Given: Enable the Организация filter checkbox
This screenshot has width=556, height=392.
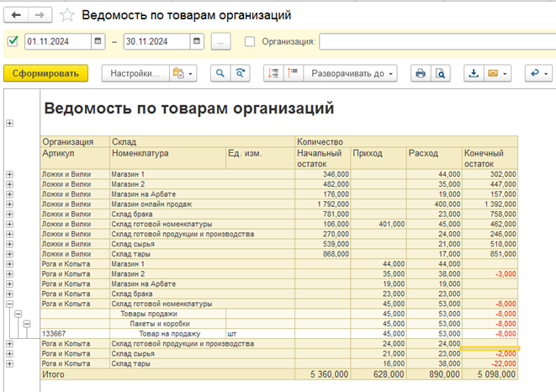Looking at the screenshot, I should [x=250, y=41].
